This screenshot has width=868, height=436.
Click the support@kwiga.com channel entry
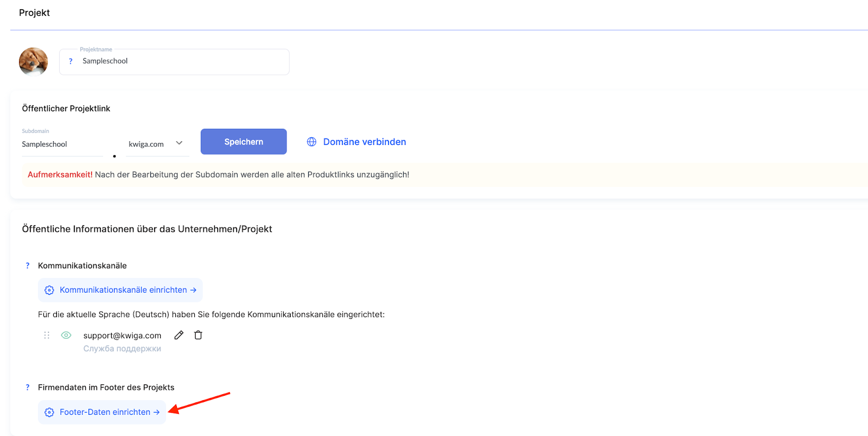tap(122, 336)
